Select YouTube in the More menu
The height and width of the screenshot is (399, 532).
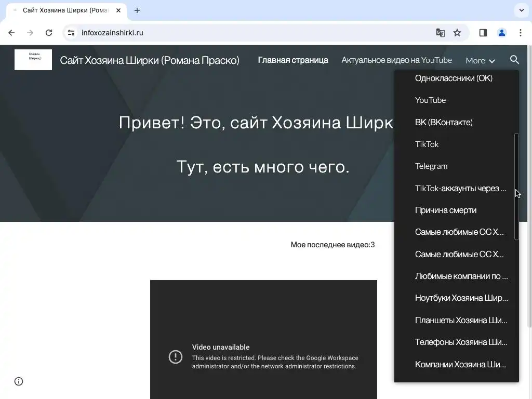point(430,100)
